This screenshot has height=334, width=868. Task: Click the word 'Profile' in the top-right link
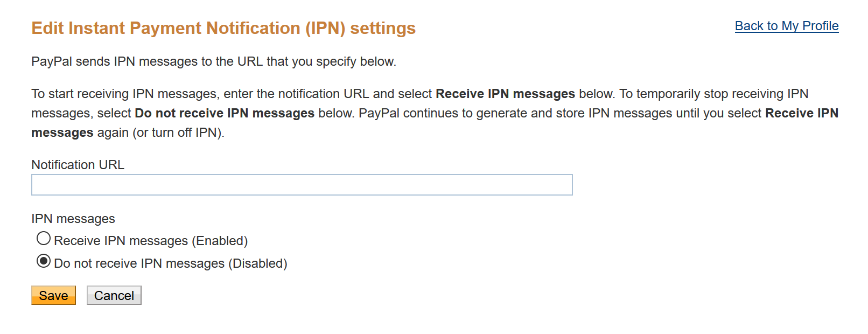coord(821,26)
